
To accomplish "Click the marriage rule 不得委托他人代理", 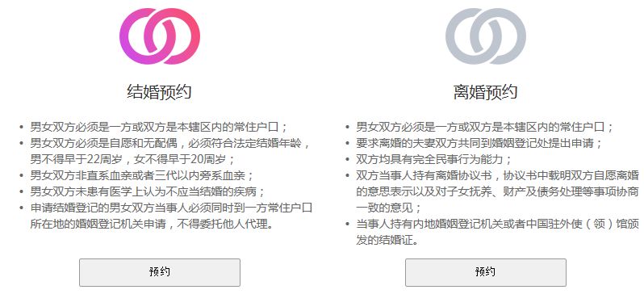I will point(171,216).
